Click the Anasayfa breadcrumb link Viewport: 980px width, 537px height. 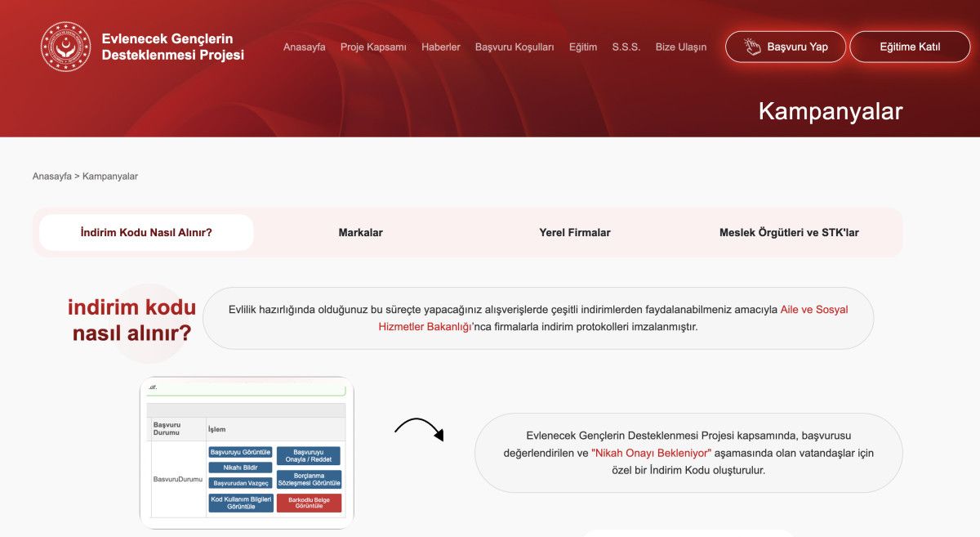[x=52, y=177]
